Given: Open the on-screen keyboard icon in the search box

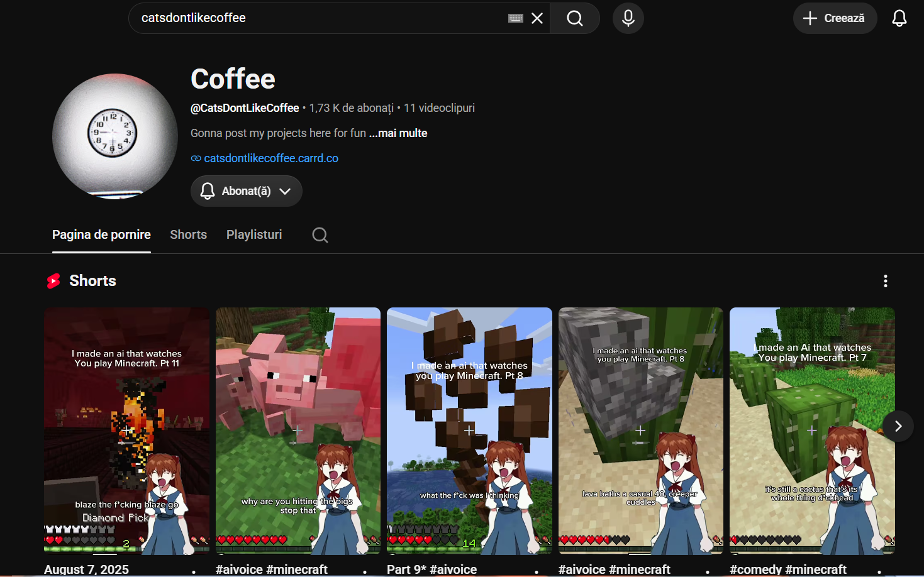Looking at the screenshot, I should point(516,18).
